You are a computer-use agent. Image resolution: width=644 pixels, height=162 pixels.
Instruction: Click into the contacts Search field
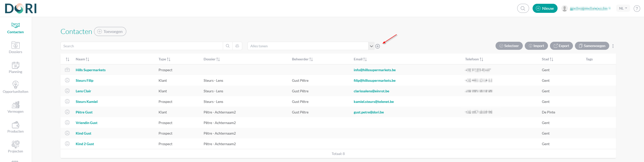142,46
